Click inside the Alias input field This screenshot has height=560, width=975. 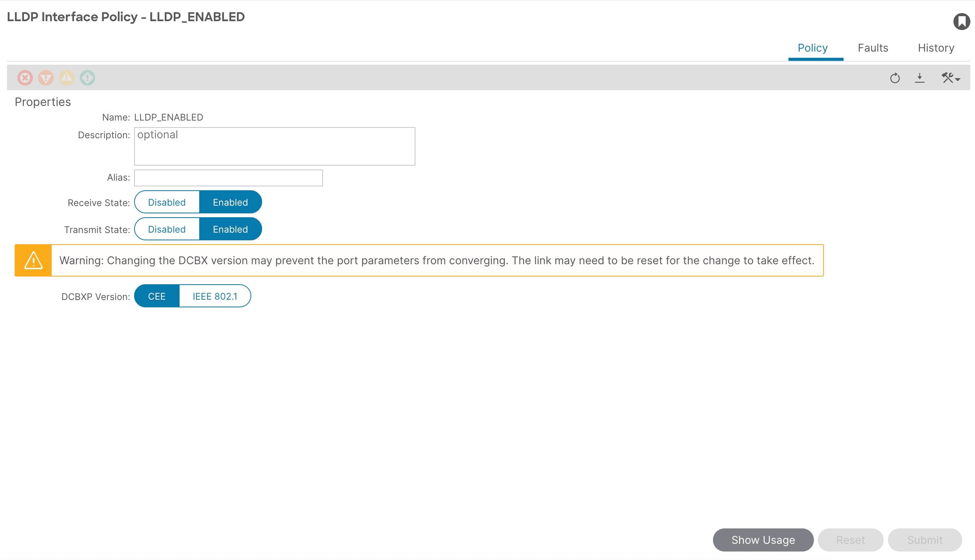point(228,178)
